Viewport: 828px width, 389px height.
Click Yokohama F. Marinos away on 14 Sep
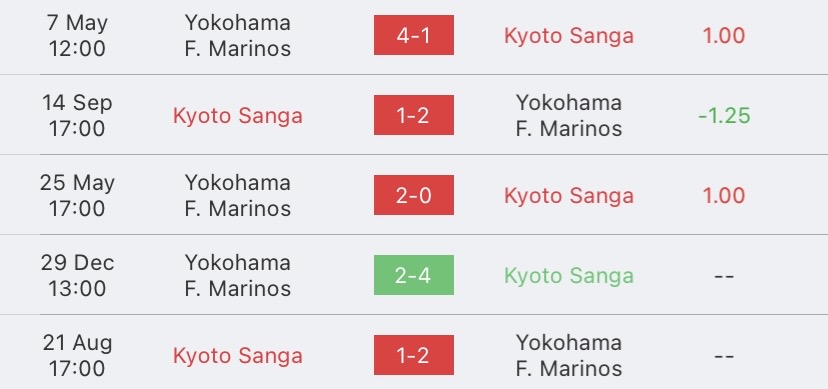coord(569,115)
